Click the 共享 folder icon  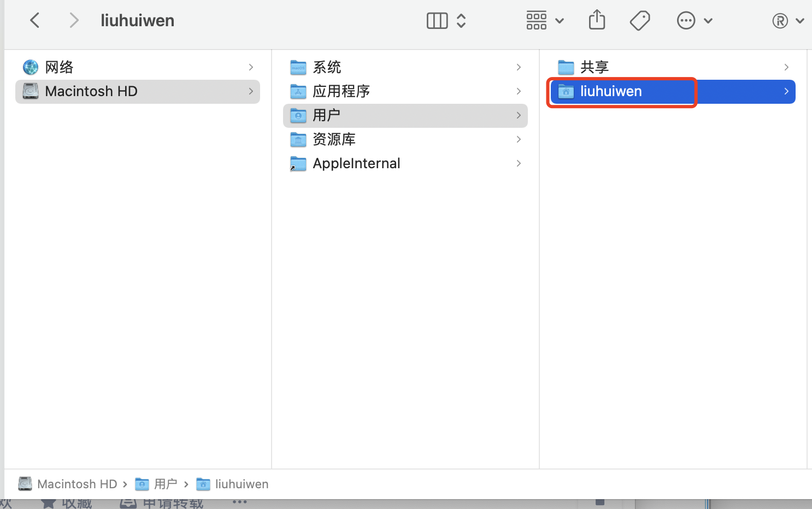[x=566, y=67]
